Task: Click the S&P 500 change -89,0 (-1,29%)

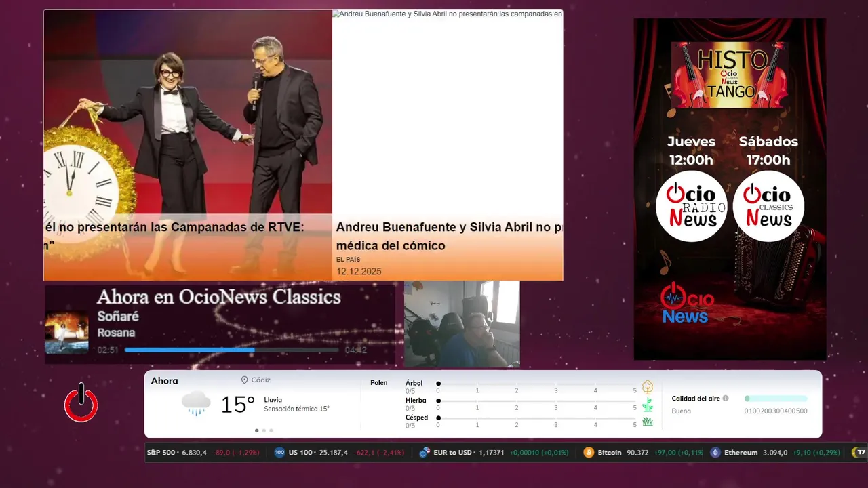Action: 236,452
